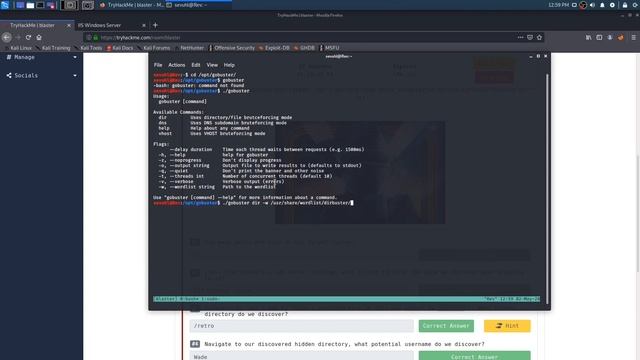Click the green tmux status bar
The image size is (640, 360).
347,299
